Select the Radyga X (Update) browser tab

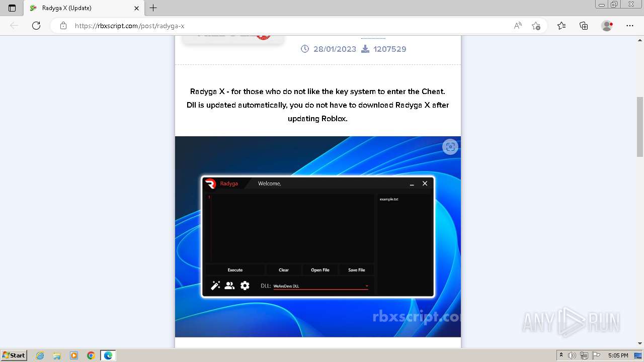[85, 8]
